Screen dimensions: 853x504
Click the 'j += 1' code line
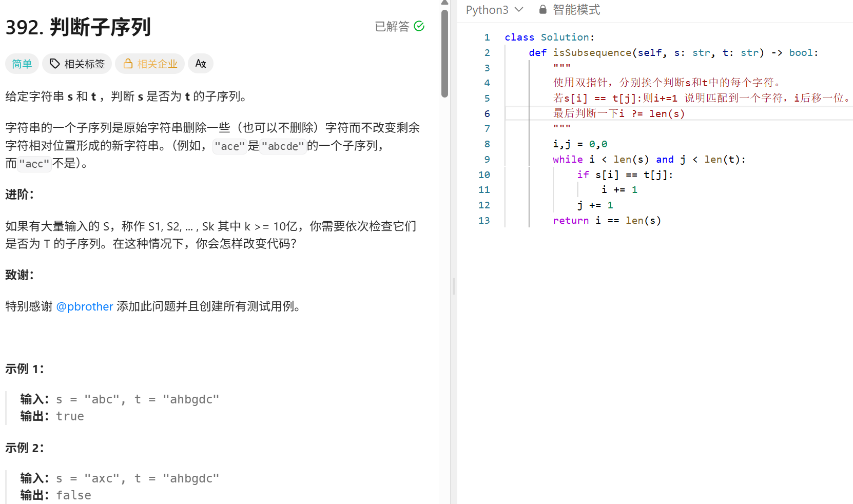point(595,205)
